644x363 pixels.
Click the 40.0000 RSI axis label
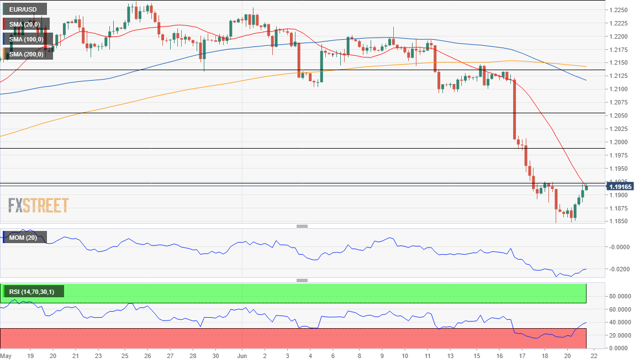pos(620,322)
